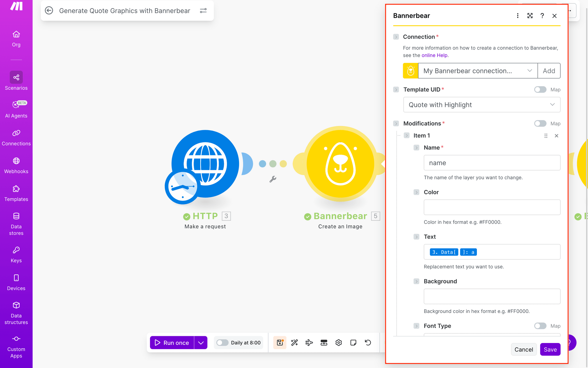
Task: Open the Templates section
Action: tap(16, 193)
